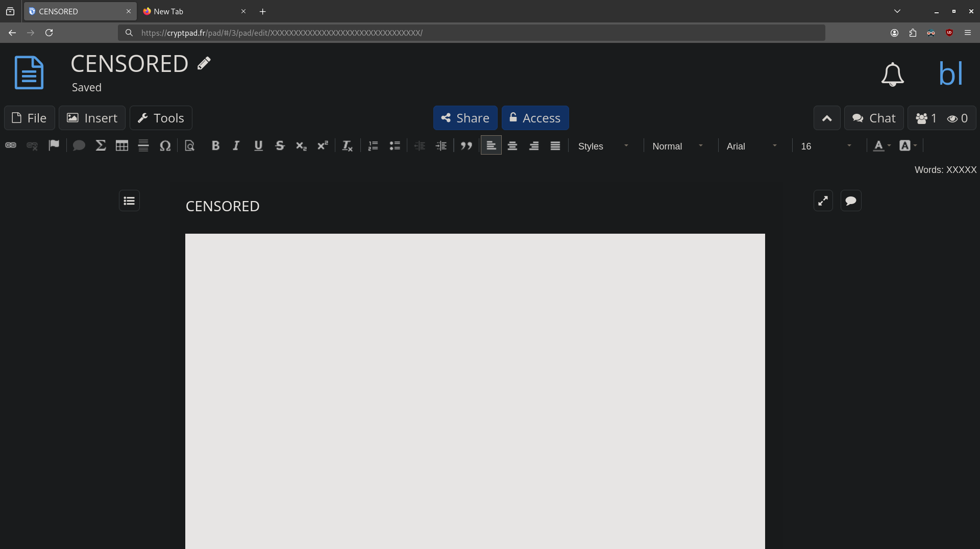Toggle bold formatting
Image resolution: width=980 pixels, height=549 pixels.
coord(215,146)
